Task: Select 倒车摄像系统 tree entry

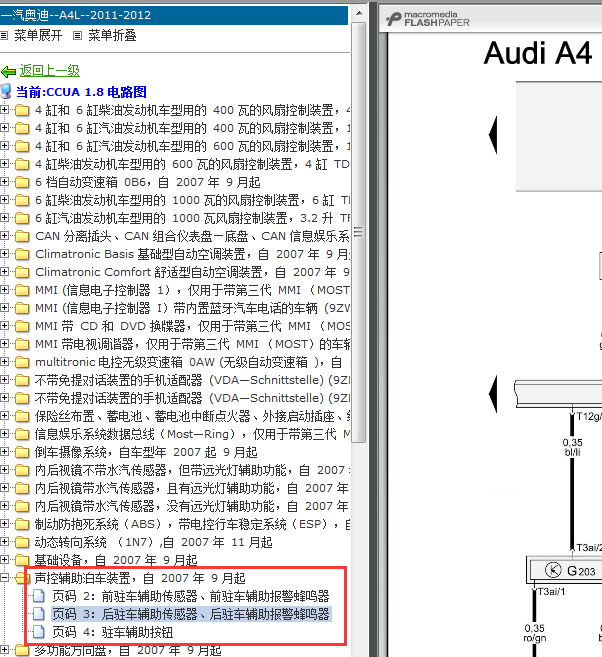Action: click(x=146, y=452)
